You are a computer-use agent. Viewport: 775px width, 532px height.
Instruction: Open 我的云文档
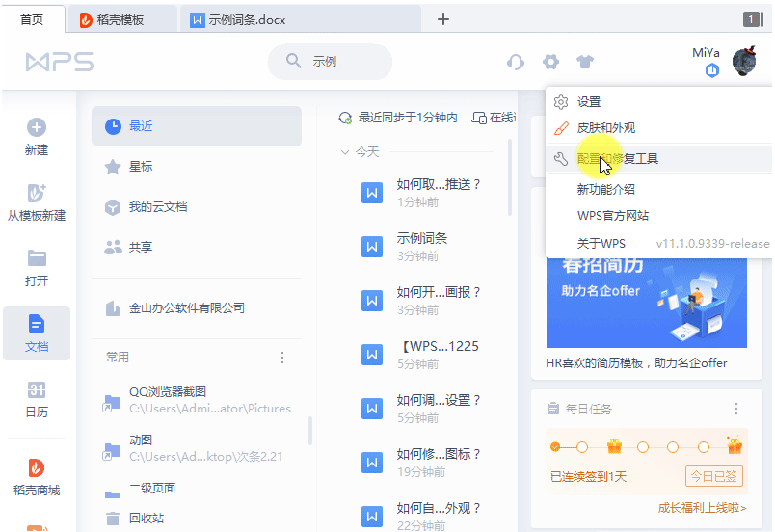pyautogui.click(x=197, y=207)
